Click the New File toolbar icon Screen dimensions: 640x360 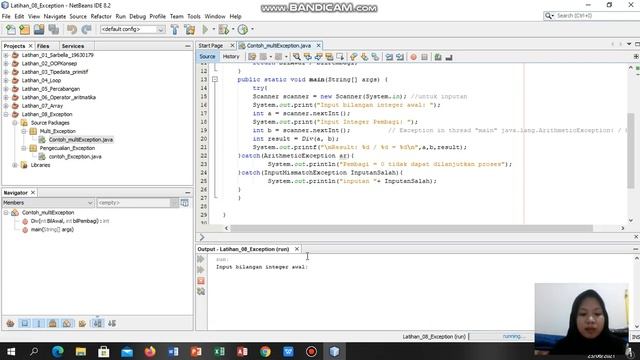tap(11, 29)
